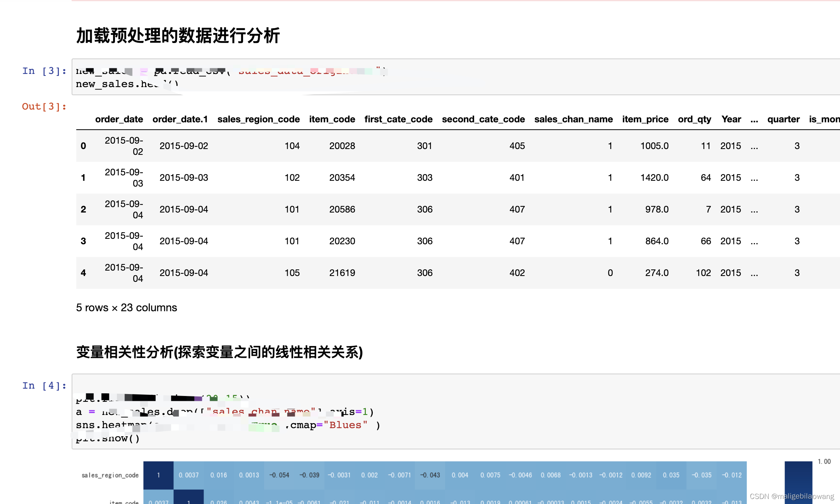Click the order_date.1 column header
Screen dimensions: 840x504
(180, 119)
